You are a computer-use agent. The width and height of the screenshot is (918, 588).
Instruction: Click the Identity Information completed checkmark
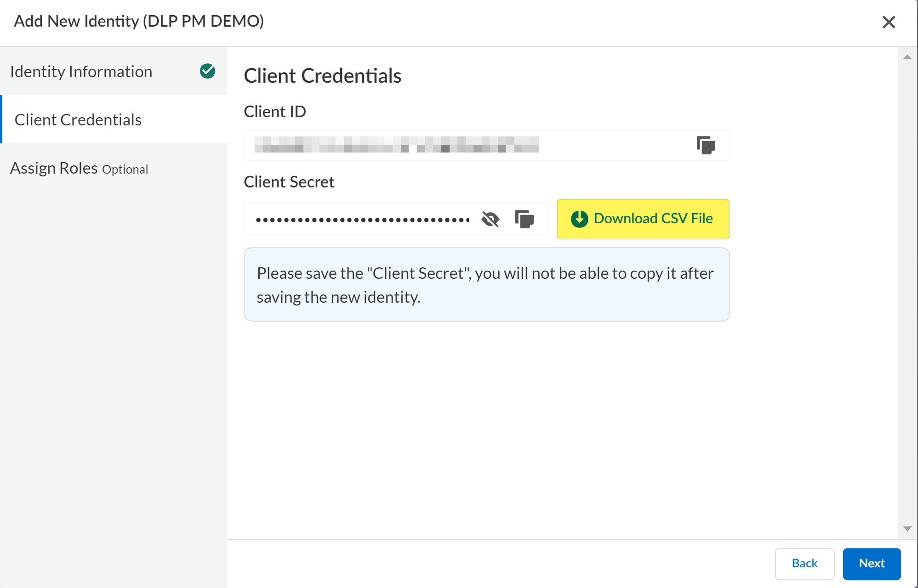[207, 71]
